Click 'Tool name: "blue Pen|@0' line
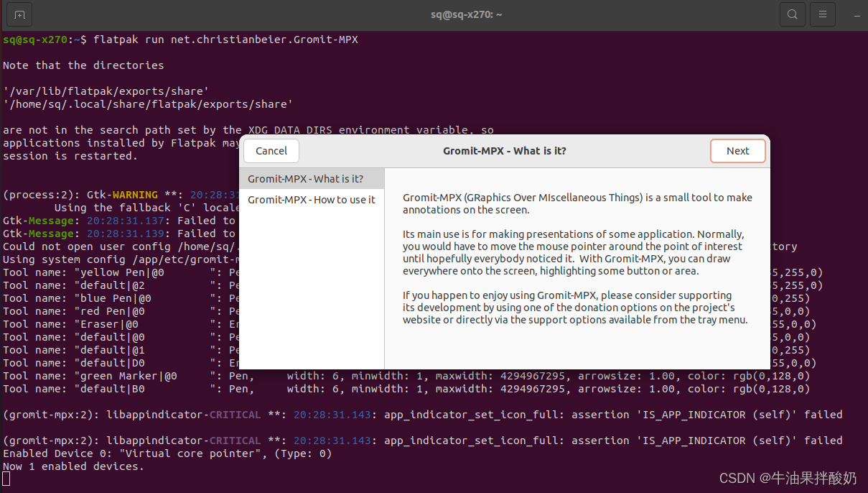This screenshot has height=493, width=868. click(x=121, y=298)
